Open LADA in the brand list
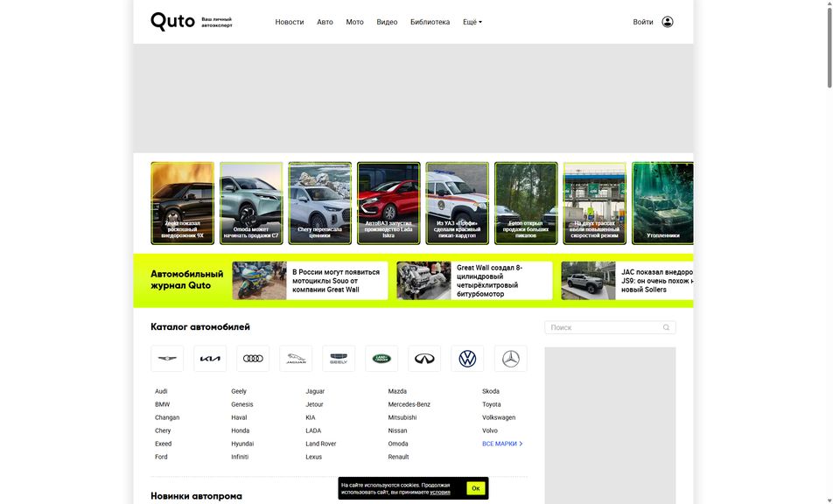Screen dimensions: 833x504 313,430
